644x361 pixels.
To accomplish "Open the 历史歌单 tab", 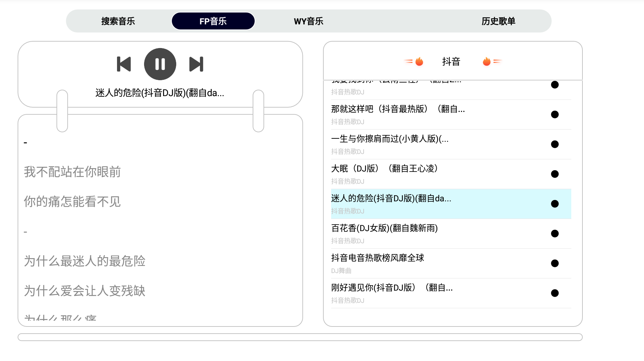I will 498,21.
